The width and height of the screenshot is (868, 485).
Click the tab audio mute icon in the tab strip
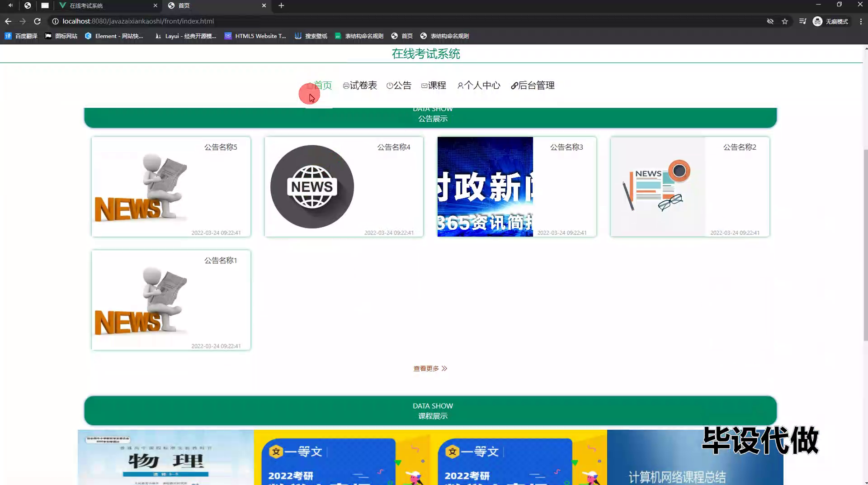coord(10,5)
